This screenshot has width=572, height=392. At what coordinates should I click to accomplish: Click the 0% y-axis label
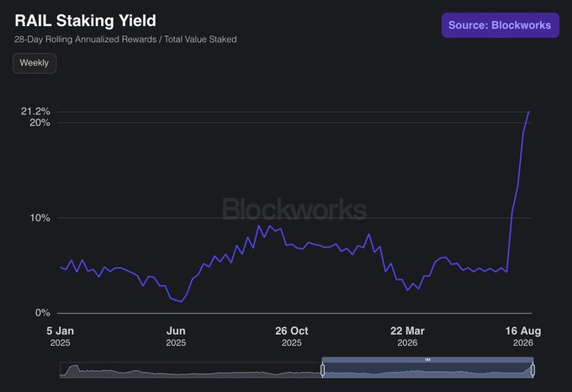43,313
